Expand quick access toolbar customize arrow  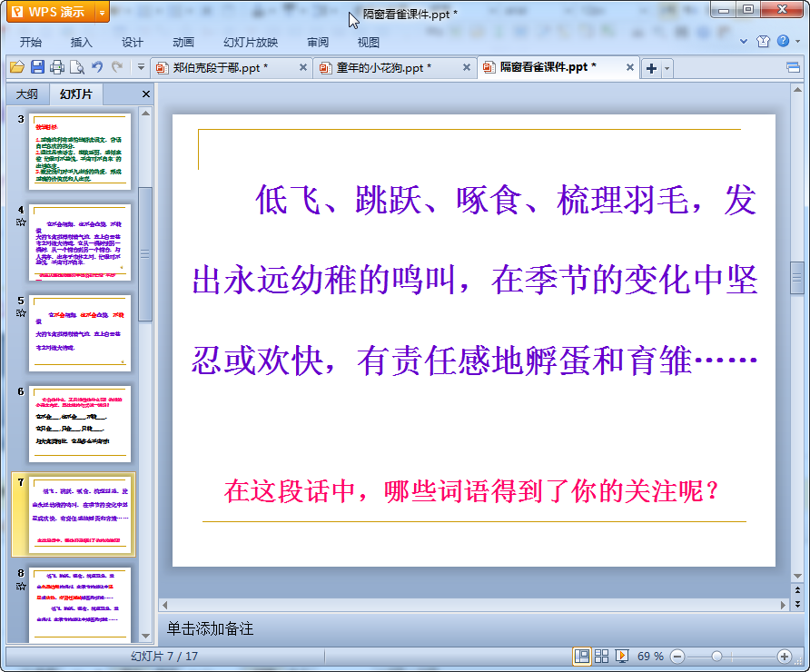point(141,67)
